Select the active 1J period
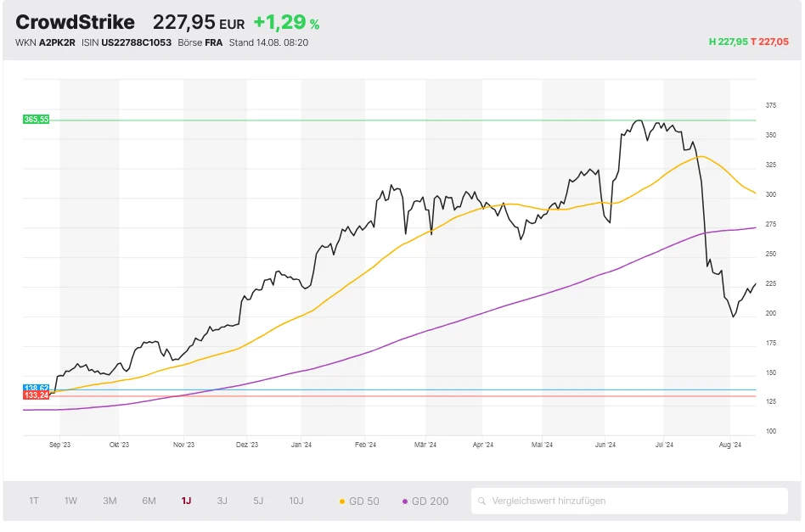Image resolution: width=805 pixels, height=532 pixels. tap(186, 501)
